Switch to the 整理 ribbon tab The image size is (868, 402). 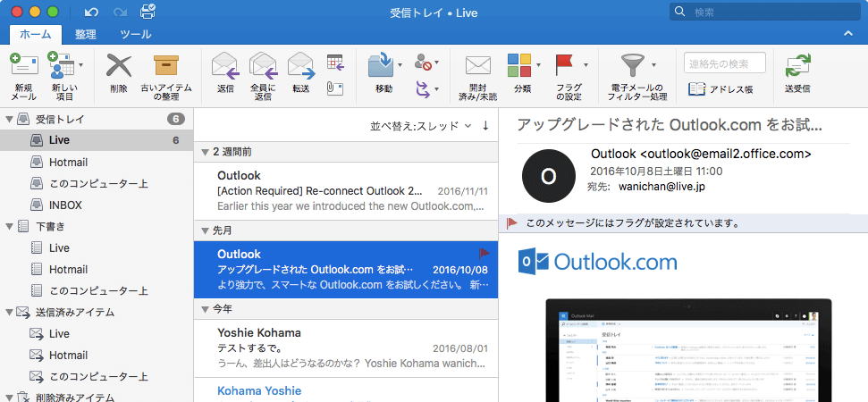click(86, 34)
